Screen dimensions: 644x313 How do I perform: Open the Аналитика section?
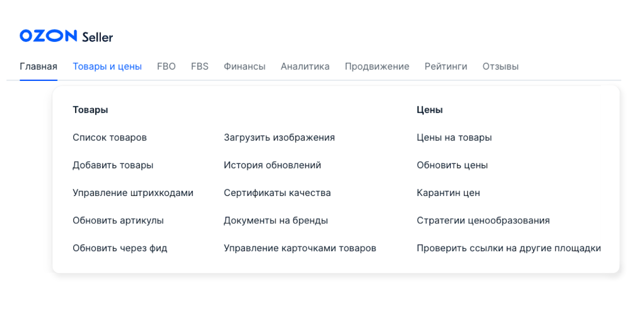point(305,66)
